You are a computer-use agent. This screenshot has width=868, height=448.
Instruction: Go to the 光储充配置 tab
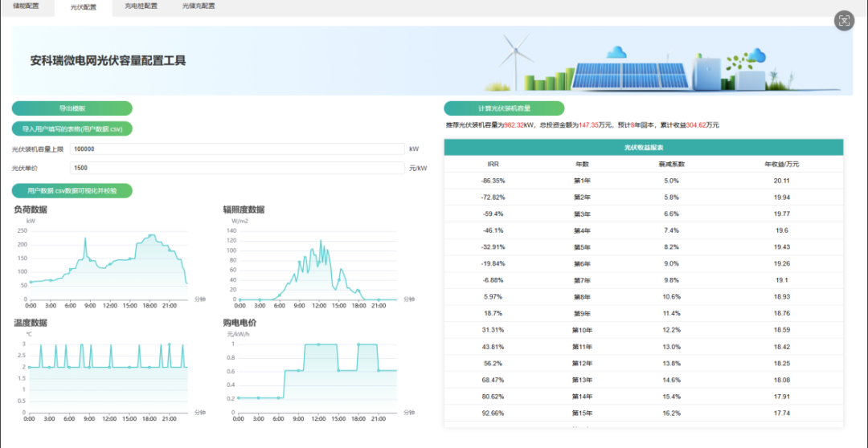tap(199, 6)
